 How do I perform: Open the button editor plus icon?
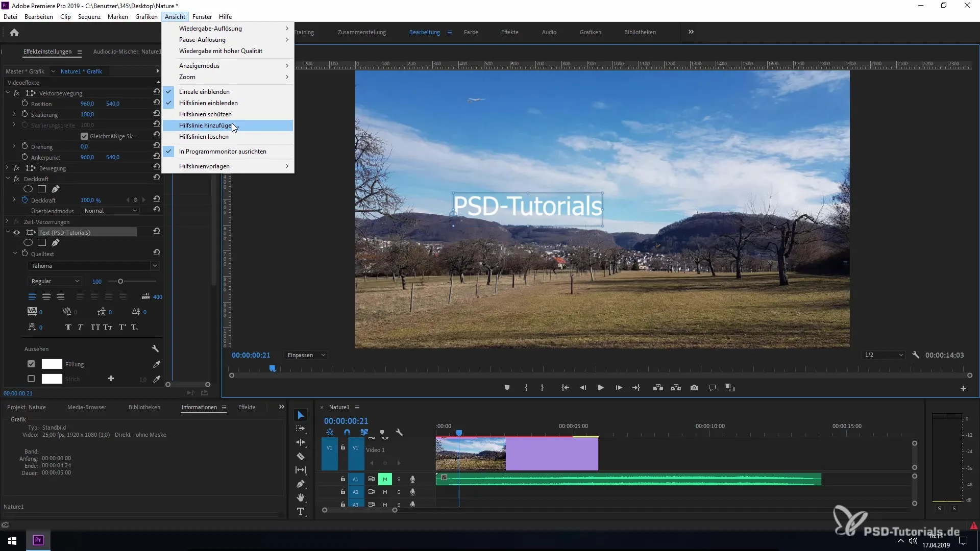[963, 388]
